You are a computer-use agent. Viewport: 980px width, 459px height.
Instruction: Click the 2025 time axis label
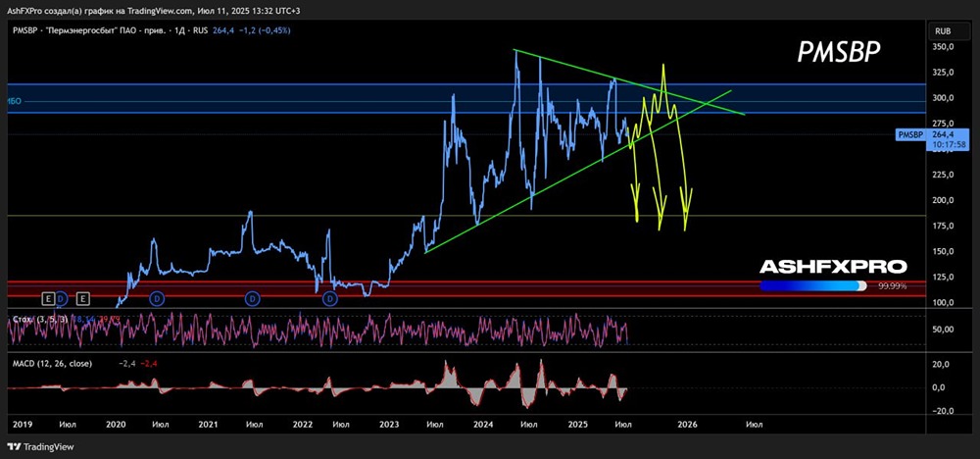pyautogui.click(x=579, y=425)
